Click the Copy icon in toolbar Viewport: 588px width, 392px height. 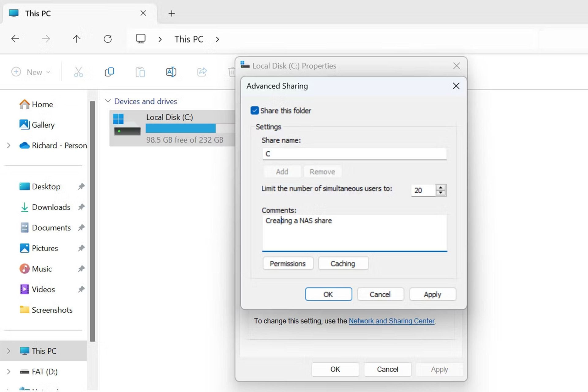pos(109,72)
